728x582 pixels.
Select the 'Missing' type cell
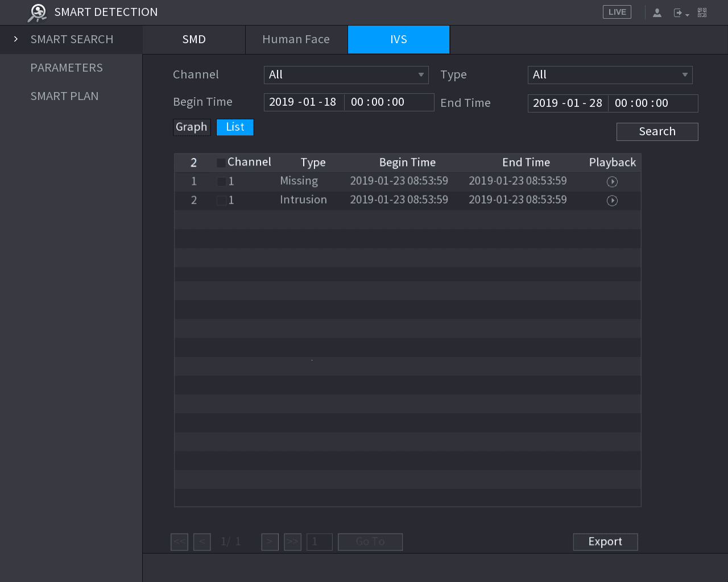click(x=299, y=181)
